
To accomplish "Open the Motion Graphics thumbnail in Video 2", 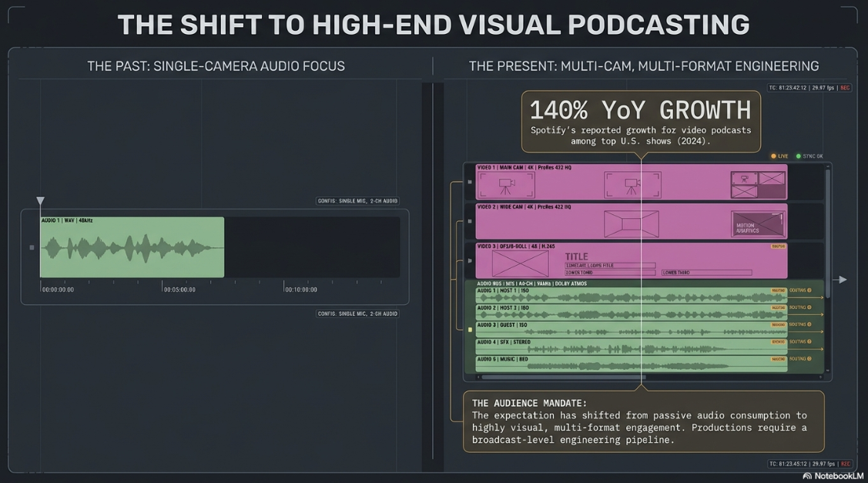I will tap(758, 223).
